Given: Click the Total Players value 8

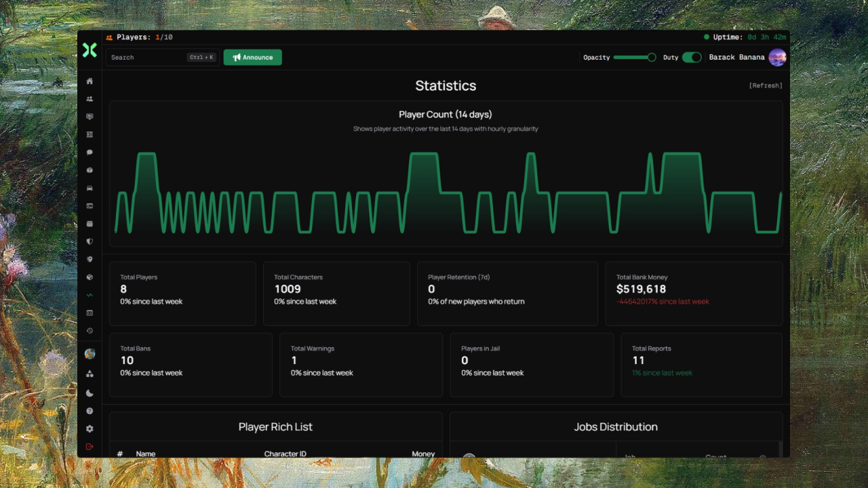Looking at the screenshot, I should (x=123, y=289).
